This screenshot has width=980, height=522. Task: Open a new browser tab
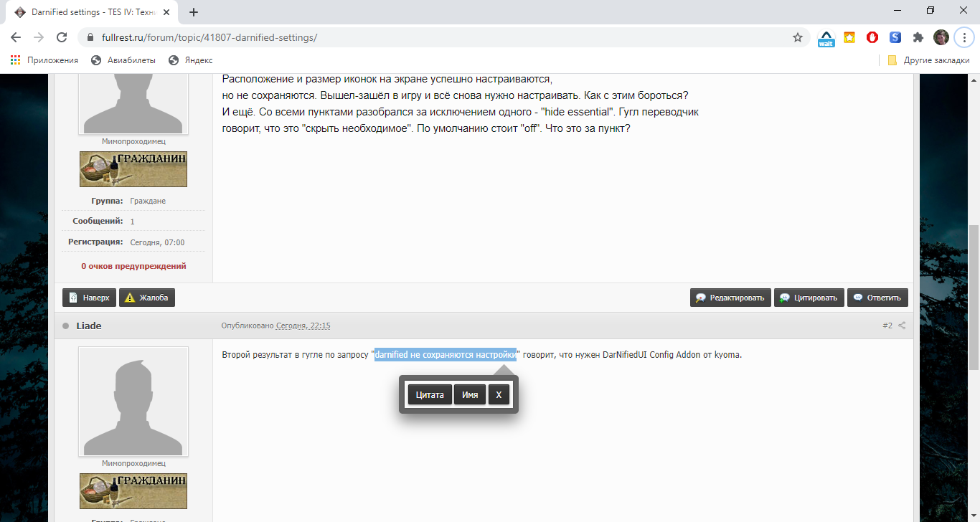coord(194,12)
